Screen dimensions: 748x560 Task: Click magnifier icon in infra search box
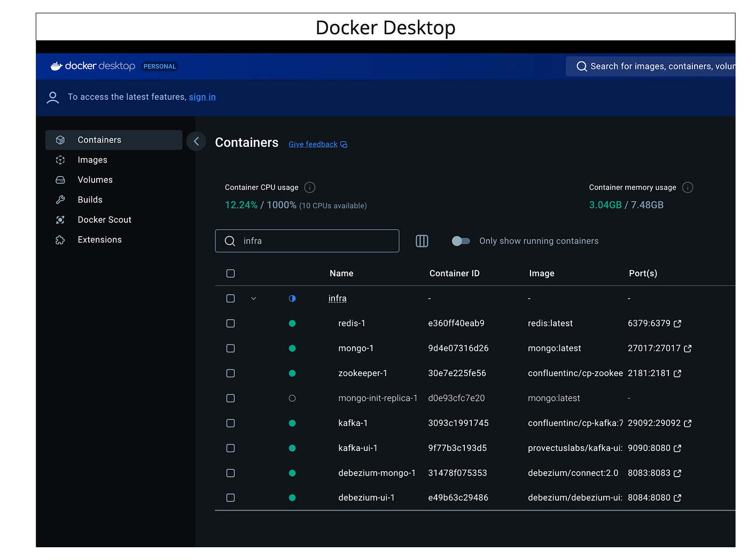coord(230,241)
